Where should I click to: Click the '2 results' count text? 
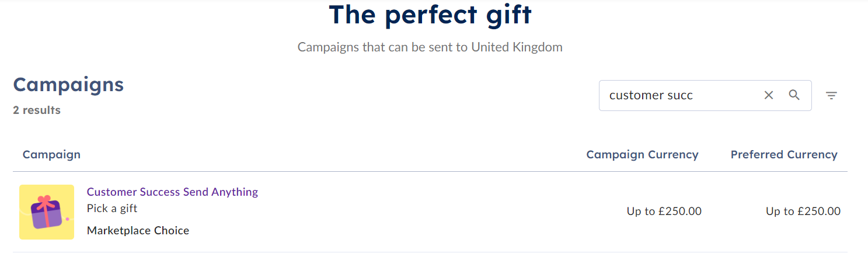point(37,110)
